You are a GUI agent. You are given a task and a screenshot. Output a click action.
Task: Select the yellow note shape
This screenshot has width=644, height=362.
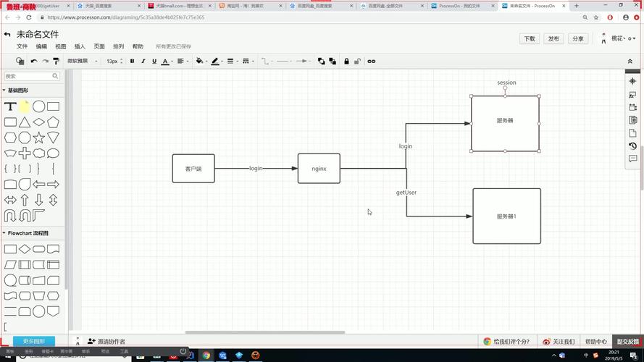[24, 106]
